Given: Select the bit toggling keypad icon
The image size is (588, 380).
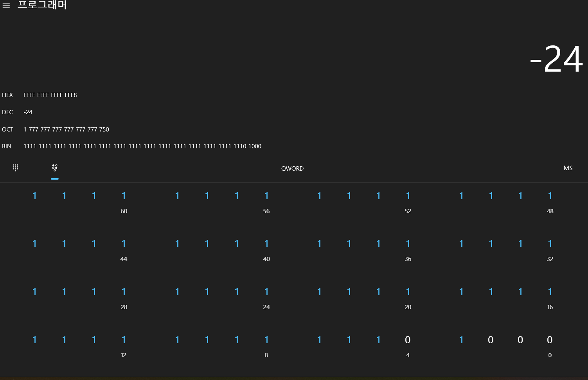Looking at the screenshot, I should 55,167.
